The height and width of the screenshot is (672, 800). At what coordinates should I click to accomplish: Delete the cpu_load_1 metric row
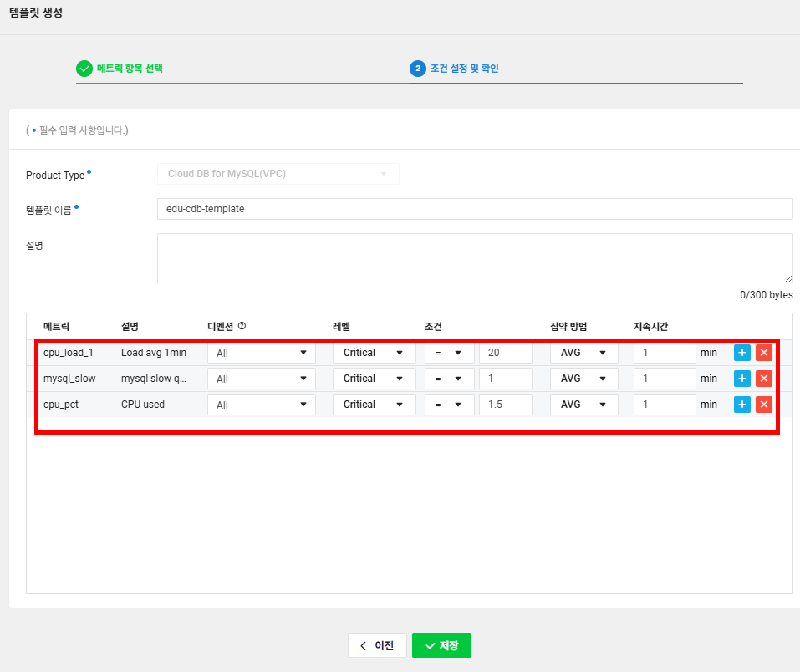pos(764,353)
